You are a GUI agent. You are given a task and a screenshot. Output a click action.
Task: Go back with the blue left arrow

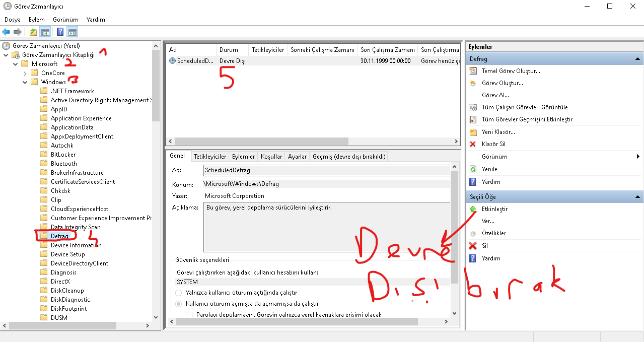click(6, 32)
